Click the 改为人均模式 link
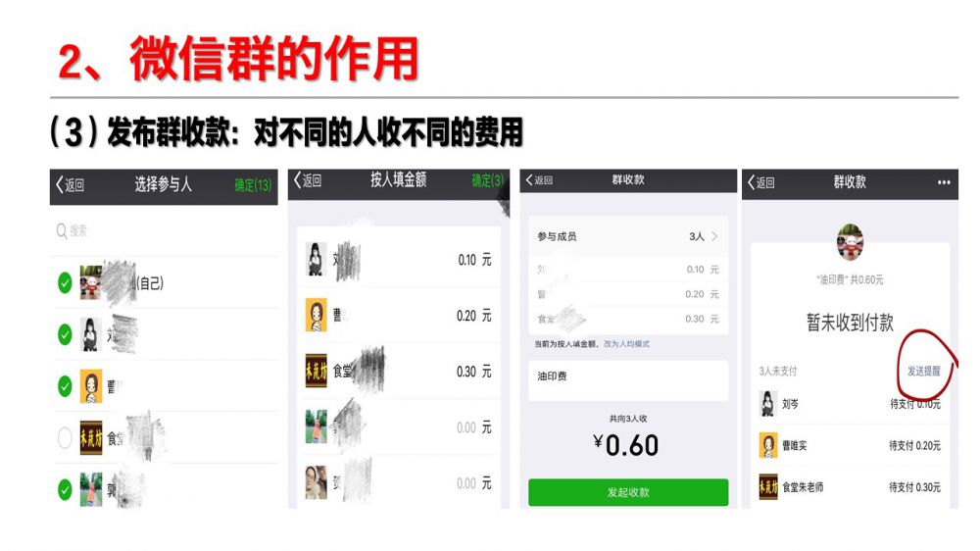 626,344
